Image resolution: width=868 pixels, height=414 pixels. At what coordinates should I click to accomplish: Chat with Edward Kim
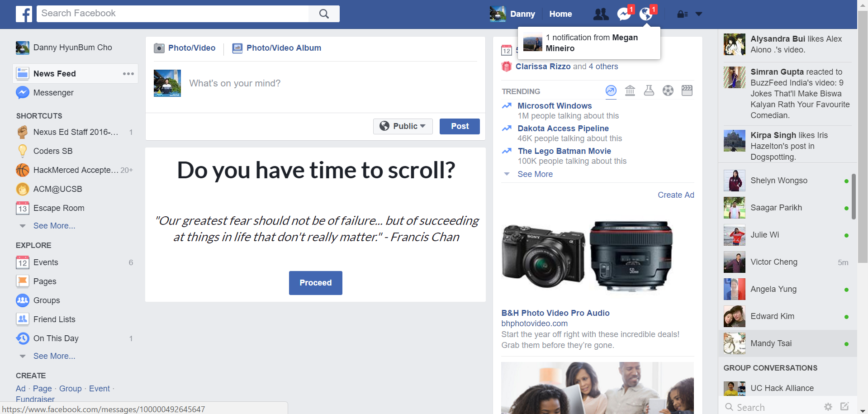pyautogui.click(x=787, y=316)
